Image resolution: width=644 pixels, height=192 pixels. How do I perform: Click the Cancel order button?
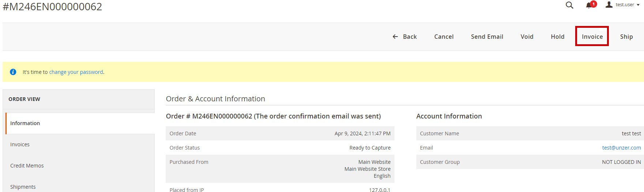[x=444, y=37]
